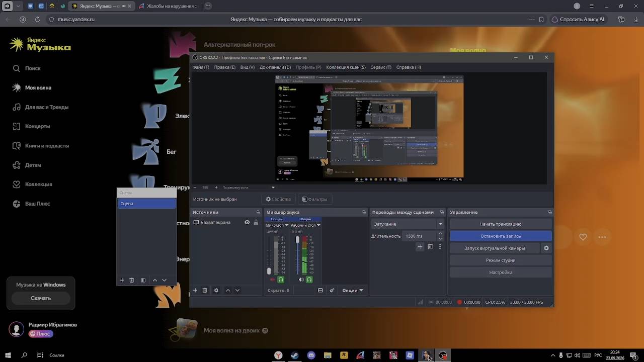Move the scene up in the scenes panel
Screen dimensions: 644x362
pos(155,280)
